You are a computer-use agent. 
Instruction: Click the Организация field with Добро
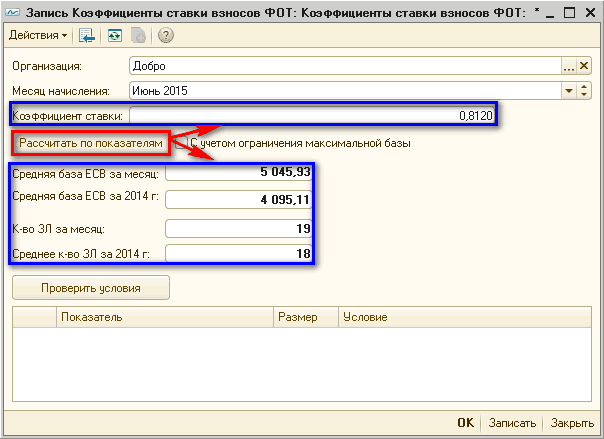click(x=345, y=66)
